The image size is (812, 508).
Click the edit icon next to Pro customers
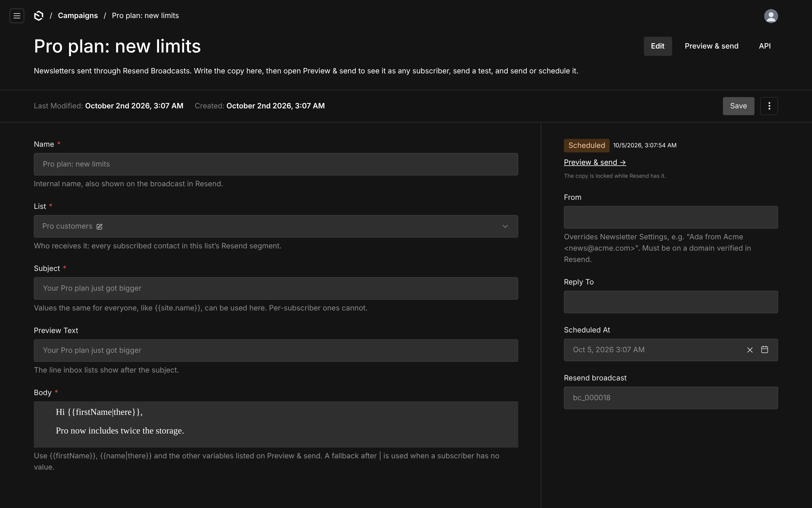coord(99,227)
